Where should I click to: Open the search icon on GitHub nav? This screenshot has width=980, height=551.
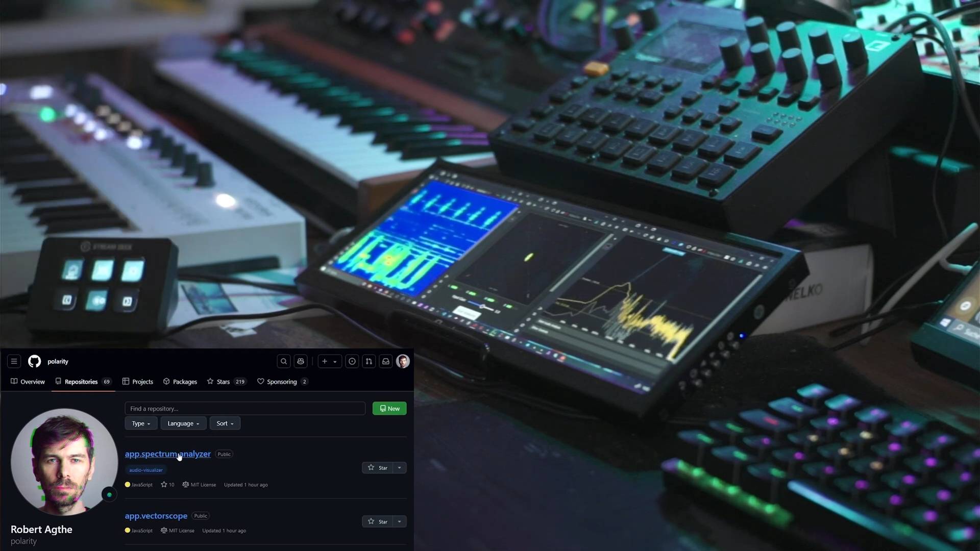(x=283, y=361)
